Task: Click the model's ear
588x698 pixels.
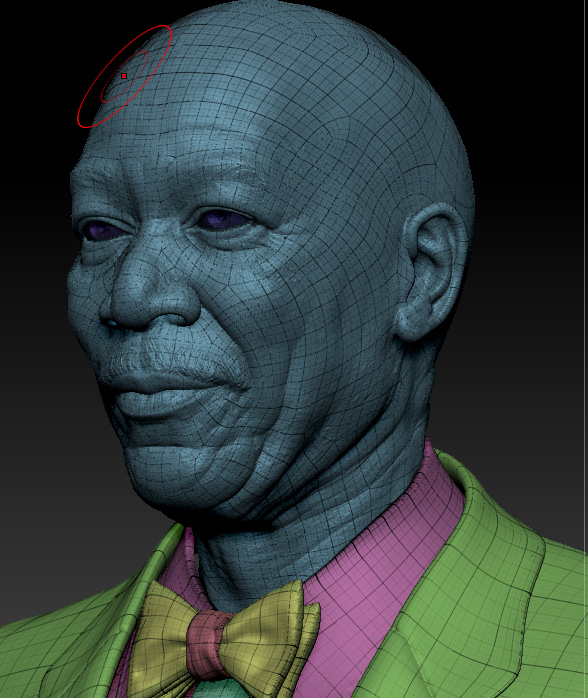Action: (430, 271)
